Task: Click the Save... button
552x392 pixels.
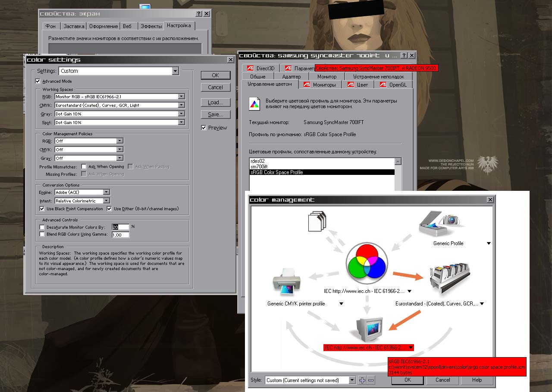Action: (x=216, y=115)
